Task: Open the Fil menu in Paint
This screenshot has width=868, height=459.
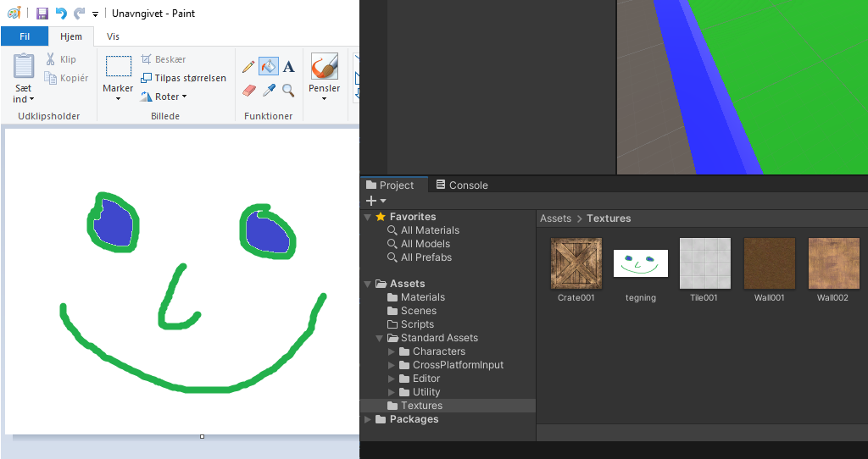Action: click(25, 36)
